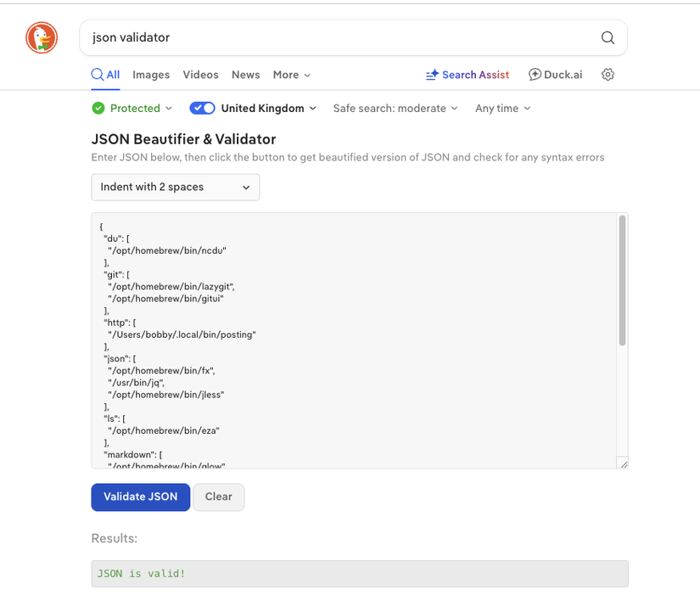Open the search settings gear

pos(608,75)
